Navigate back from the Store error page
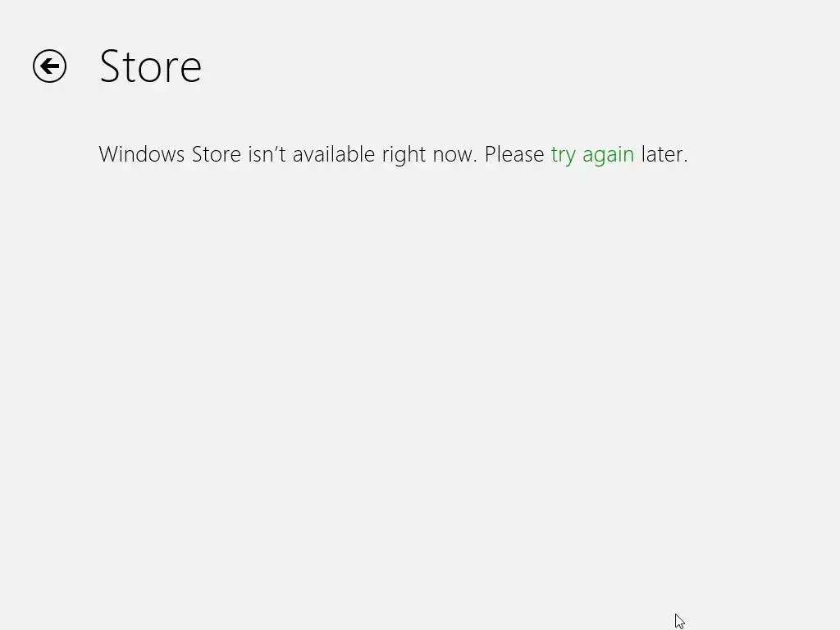The image size is (840, 630). [49, 66]
